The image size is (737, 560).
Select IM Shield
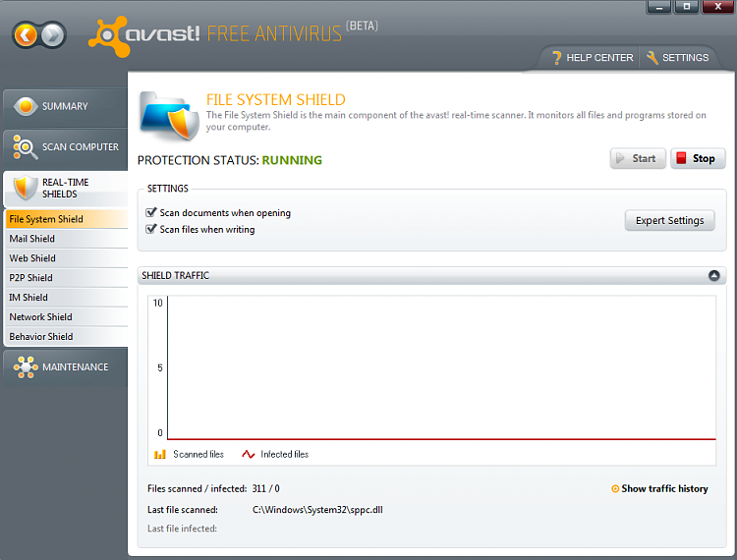coord(67,298)
